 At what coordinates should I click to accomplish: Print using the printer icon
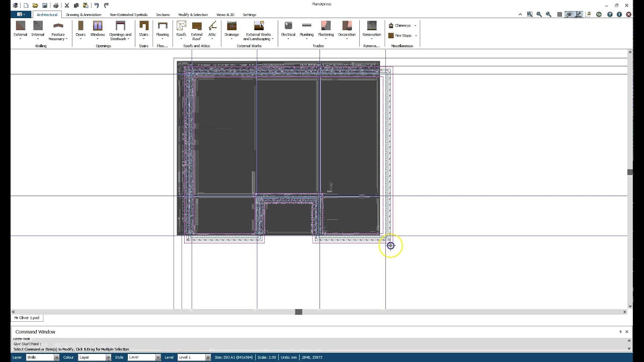55,6
